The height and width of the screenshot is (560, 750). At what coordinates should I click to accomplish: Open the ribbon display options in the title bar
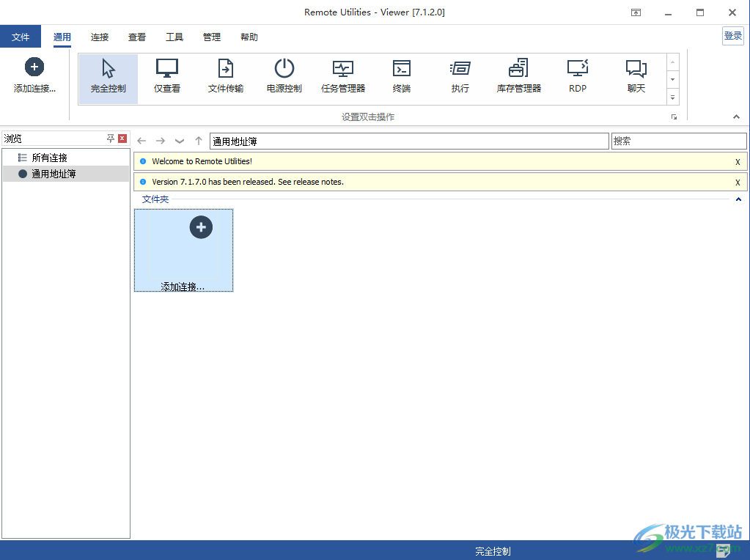[636, 12]
